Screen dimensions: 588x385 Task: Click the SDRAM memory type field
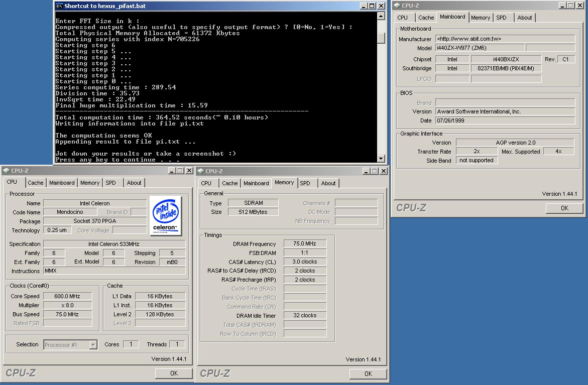coord(253,203)
